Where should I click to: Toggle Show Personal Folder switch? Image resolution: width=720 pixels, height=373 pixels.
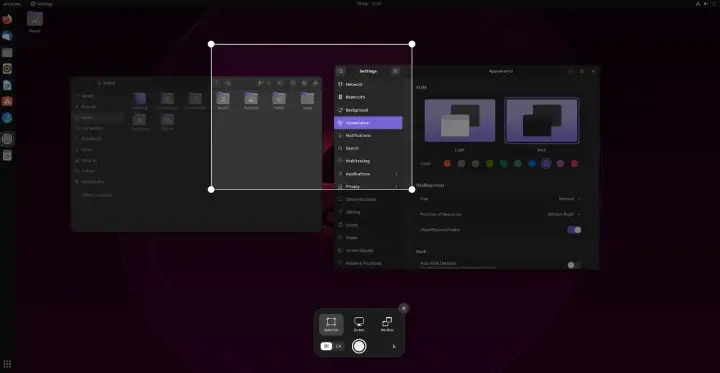click(574, 230)
